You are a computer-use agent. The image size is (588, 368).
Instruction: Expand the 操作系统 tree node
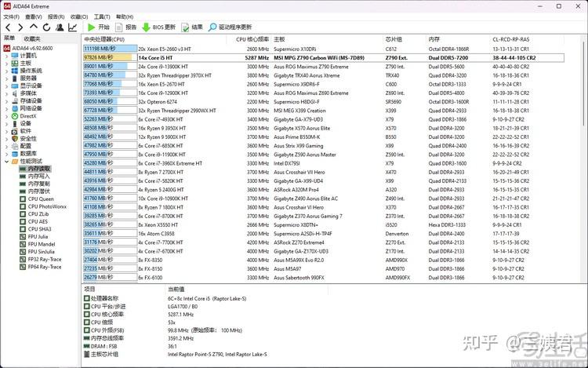pyautogui.click(x=6, y=71)
